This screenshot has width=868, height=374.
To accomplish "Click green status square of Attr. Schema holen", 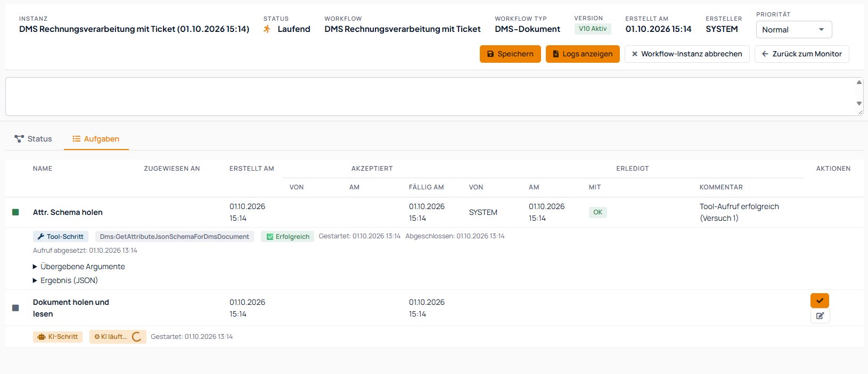I will (x=15, y=212).
